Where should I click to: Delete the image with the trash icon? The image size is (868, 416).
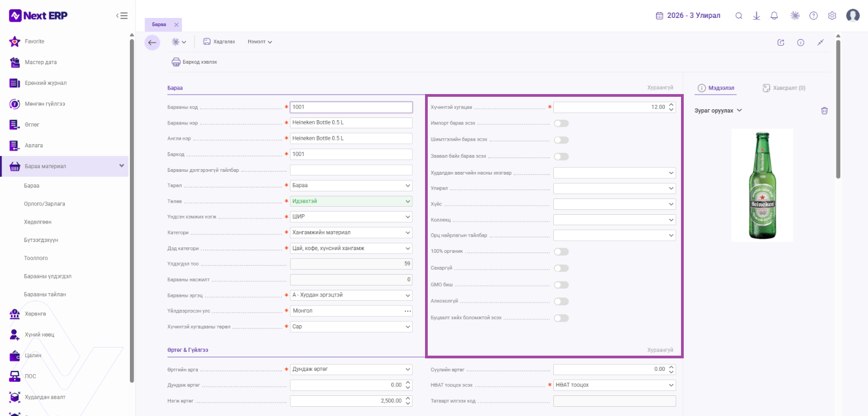click(x=824, y=110)
